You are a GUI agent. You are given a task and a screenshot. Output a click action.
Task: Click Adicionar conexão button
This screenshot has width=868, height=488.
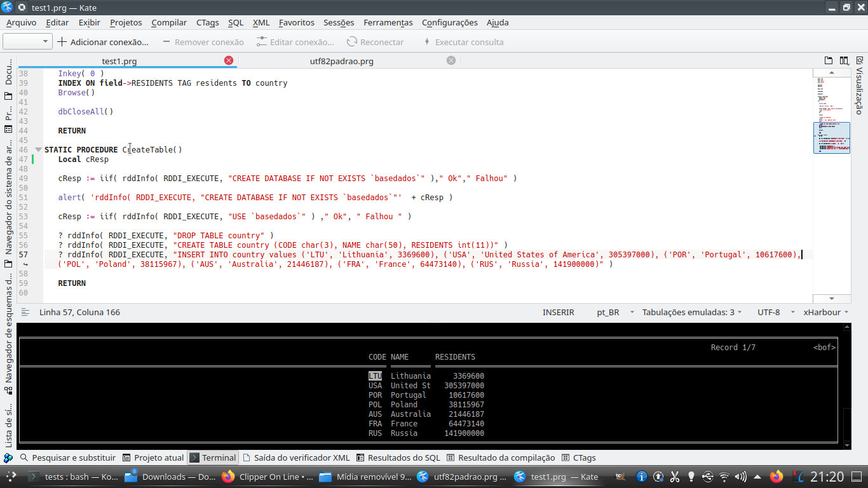tap(102, 42)
